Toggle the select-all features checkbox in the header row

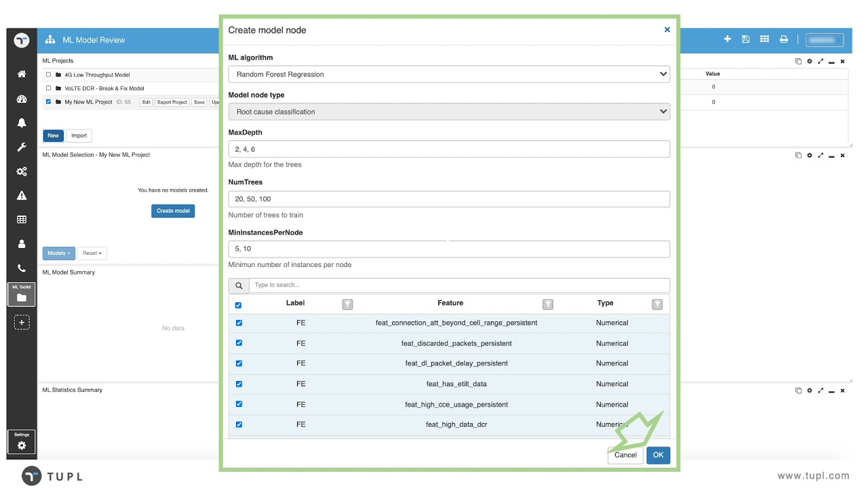[x=238, y=305]
